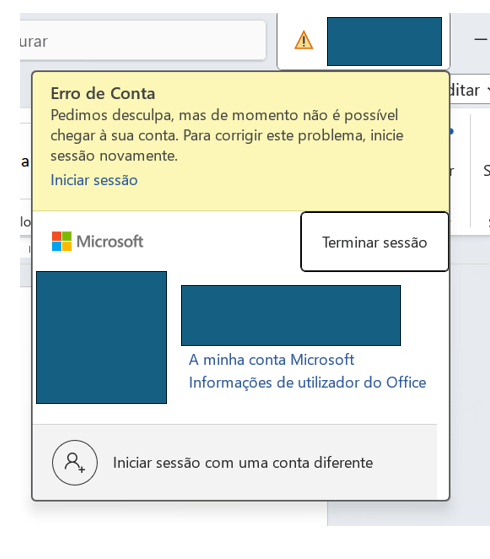Open A minha conta Microsoft link
Image resolution: width=490 pixels, height=559 pixels.
coord(271,360)
